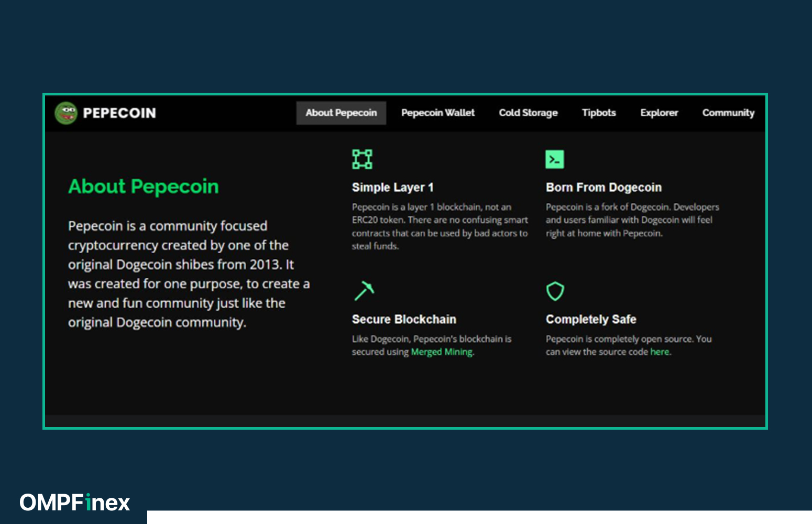Click the Simple Layer 1 network icon

click(x=362, y=159)
